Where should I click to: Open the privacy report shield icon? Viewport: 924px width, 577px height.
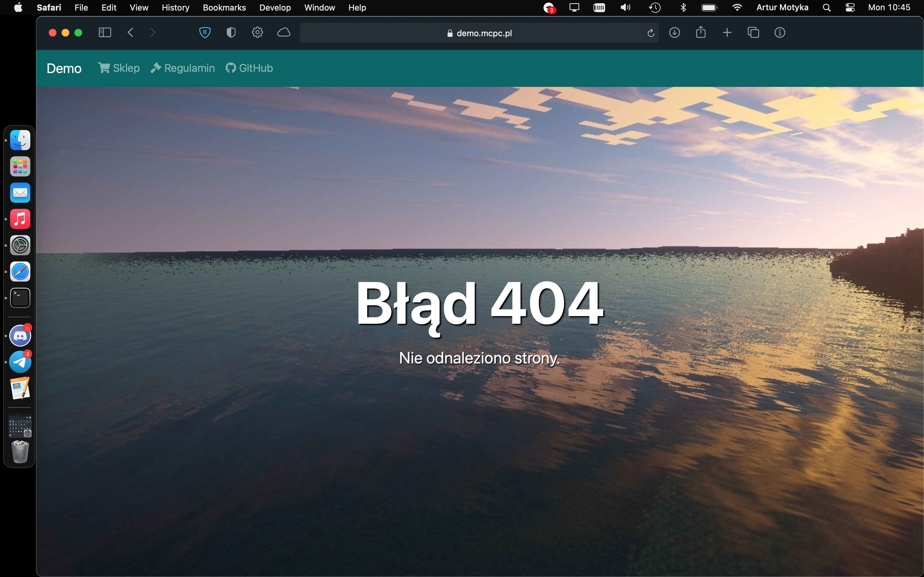tap(231, 33)
